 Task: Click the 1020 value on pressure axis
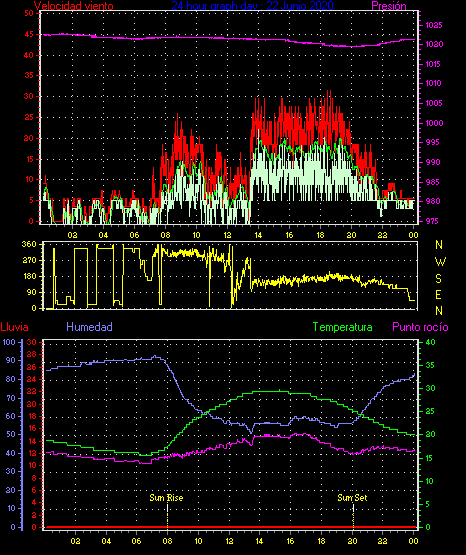434,45
